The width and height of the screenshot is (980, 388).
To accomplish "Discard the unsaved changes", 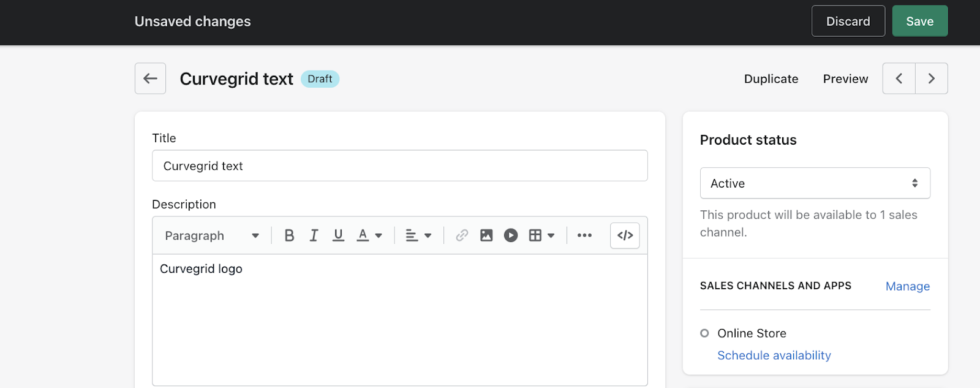I will [848, 21].
